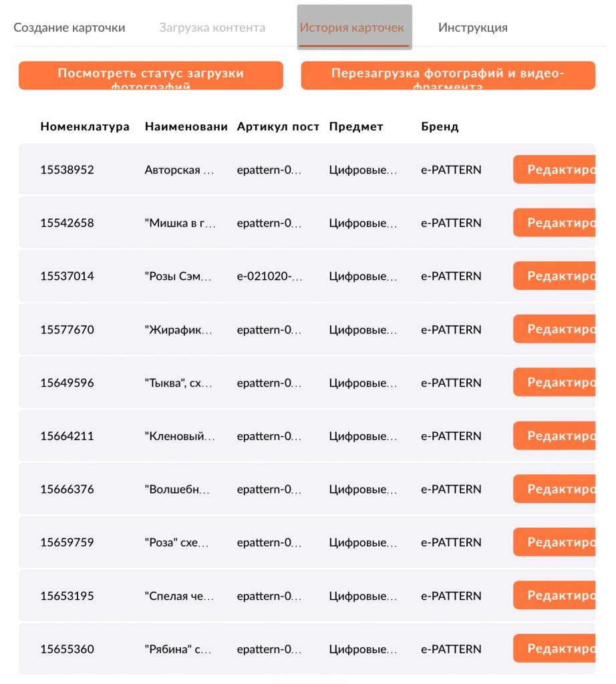Click the Номенклатура column header
616x684 pixels.
85,127
